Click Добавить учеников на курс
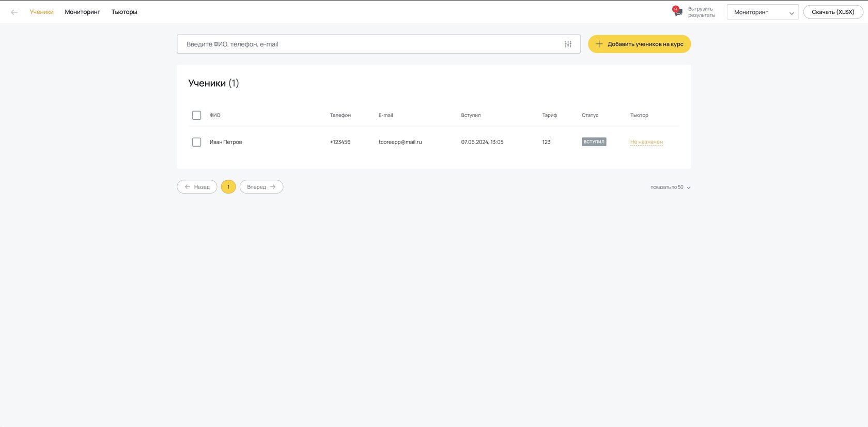This screenshot has height=427, width=868. (x=639, y=44)
